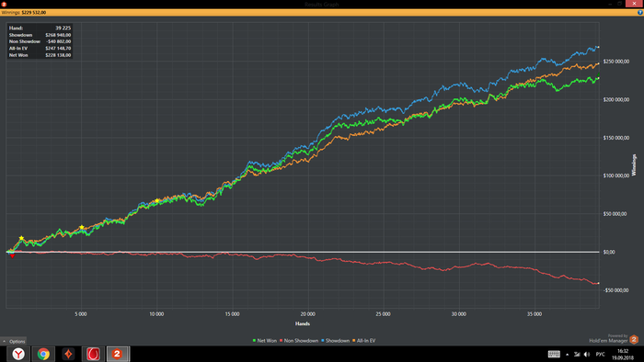Click the All-In EV $247 148,70 stats row
Screen dimensions: 644x362
point(40,49)
